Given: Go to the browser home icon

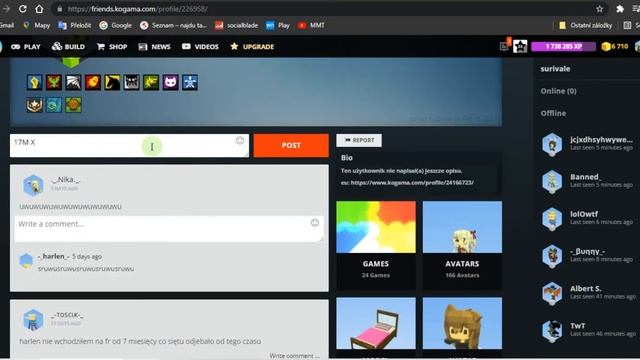Looking at the screenshot, I should [39, 9].
